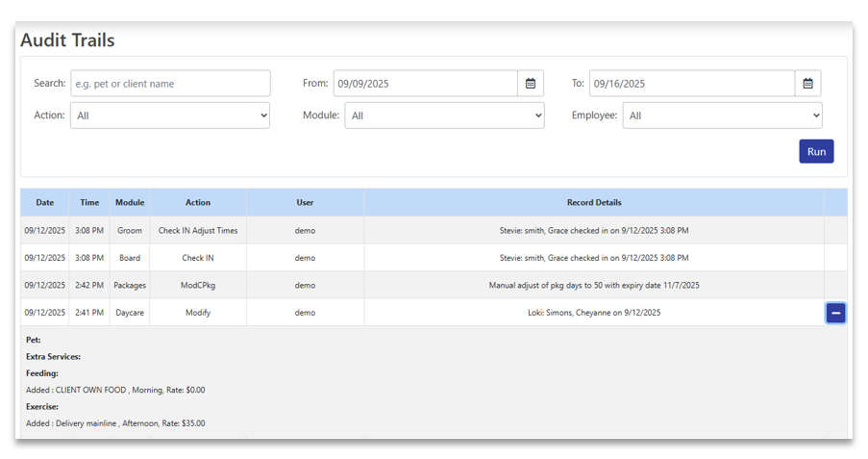This screenshot has height=459, width=868.
Task: Collapse the expanded Daycare Modify record
Action: (835, 313)
